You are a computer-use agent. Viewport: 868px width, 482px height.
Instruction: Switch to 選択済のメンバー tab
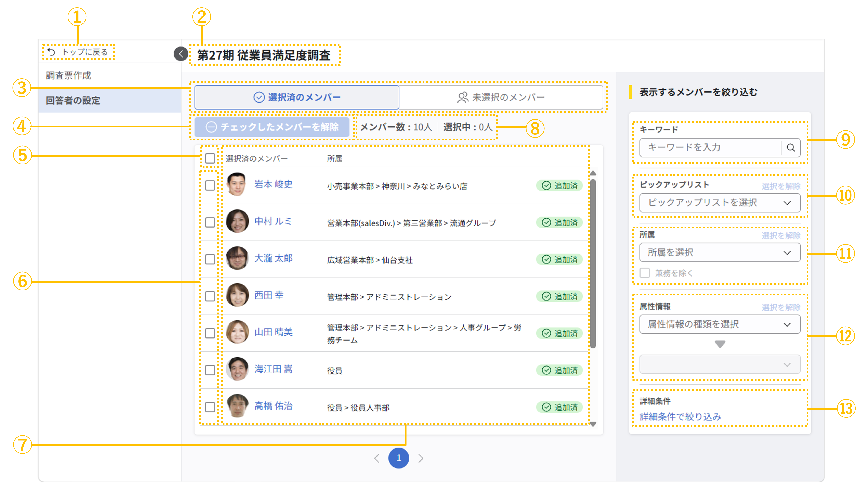tap(297, 97)
